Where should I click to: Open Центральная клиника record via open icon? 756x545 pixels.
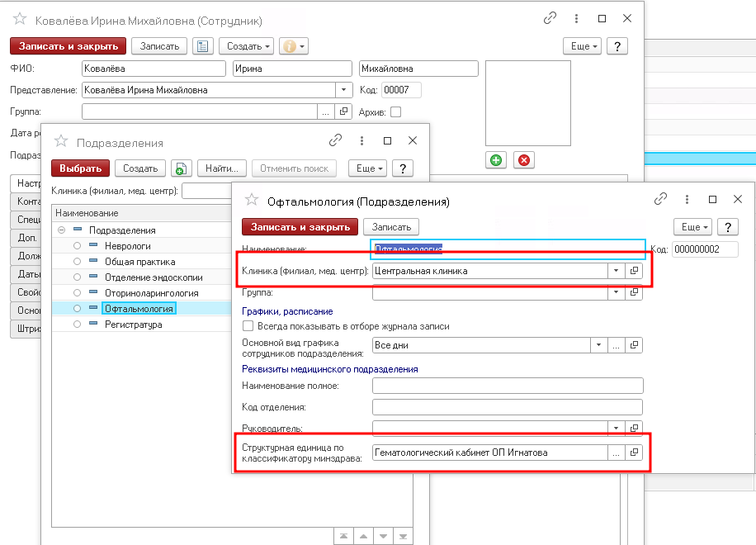pyautogui.click(x=634, y=271)
